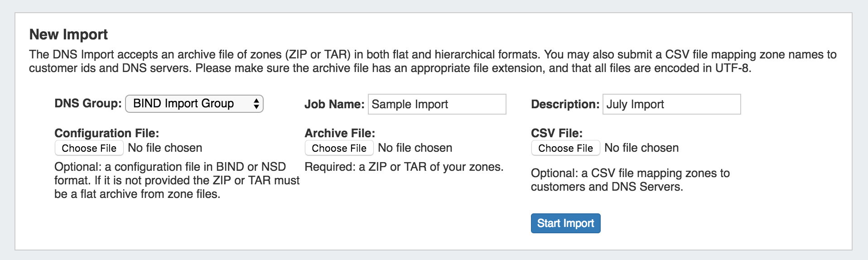Click the Description label

pyautogui.click(x=565, y=105)
